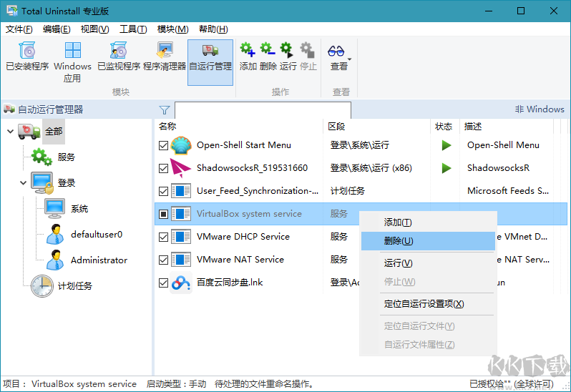This screenshot has height=392, width=571.
Task: Open the 模块(M) menu
Action: (x=172, y=29)
